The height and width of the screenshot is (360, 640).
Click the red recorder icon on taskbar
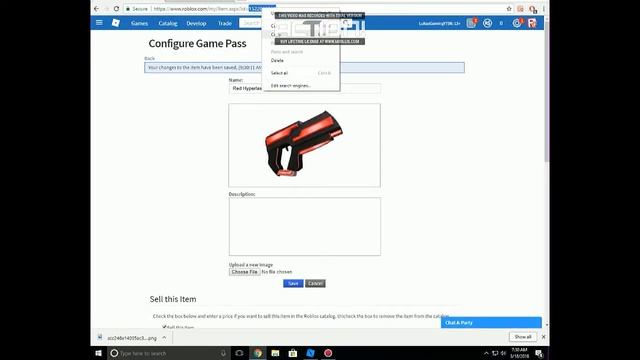[328, 353]
